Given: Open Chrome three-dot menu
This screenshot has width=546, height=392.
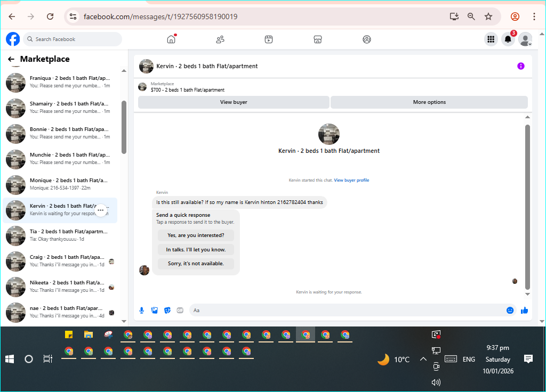Looking at the screenshot, I should 534,17.
